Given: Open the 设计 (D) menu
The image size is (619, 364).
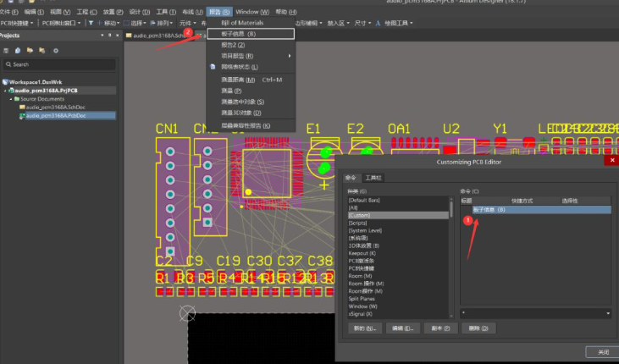Looking at the screenshot, I should click(x=140, y=12).
